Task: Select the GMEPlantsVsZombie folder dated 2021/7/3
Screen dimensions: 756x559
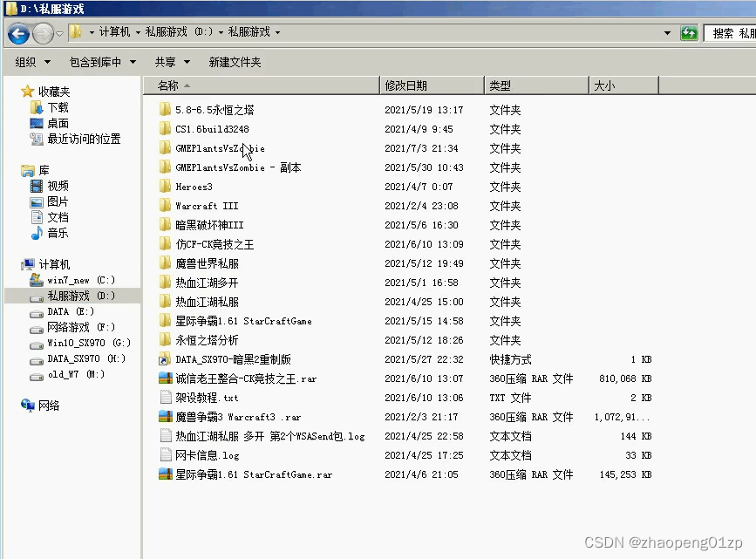Action: click(x=220, y=148)
